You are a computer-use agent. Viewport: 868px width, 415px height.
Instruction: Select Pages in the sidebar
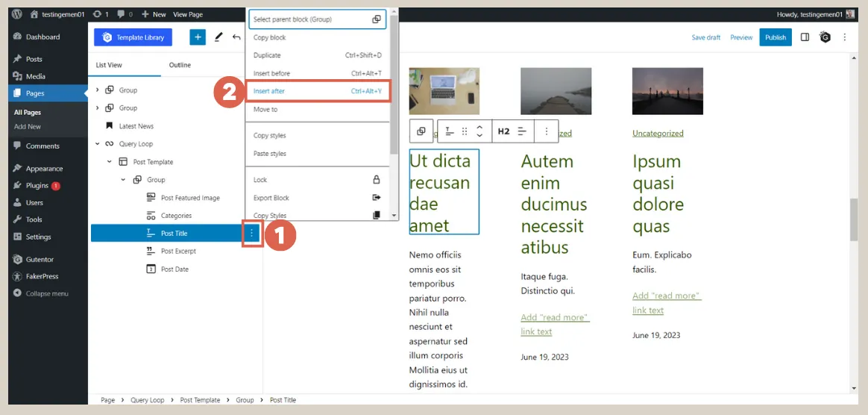coord(48,93)
